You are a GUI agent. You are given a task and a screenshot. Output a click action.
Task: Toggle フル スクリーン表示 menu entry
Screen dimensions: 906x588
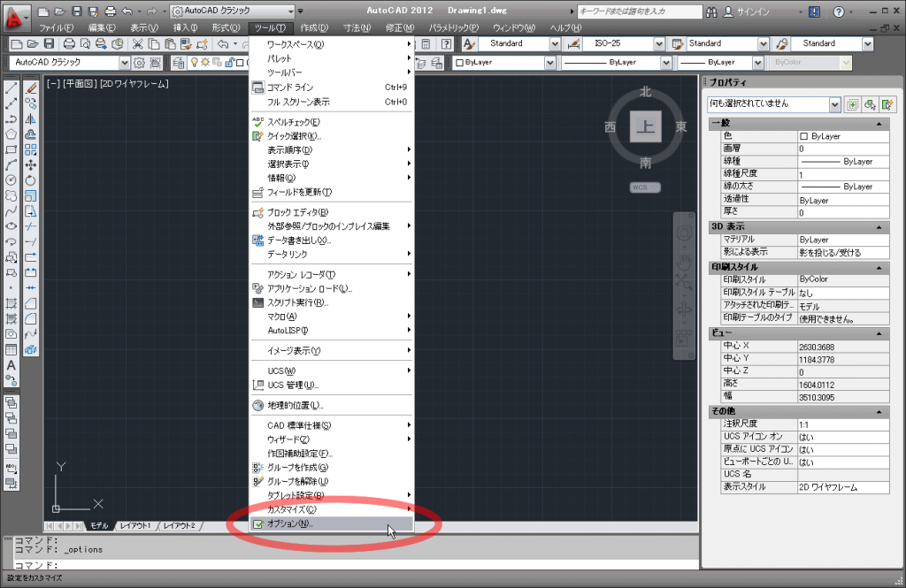pos(331,102)
